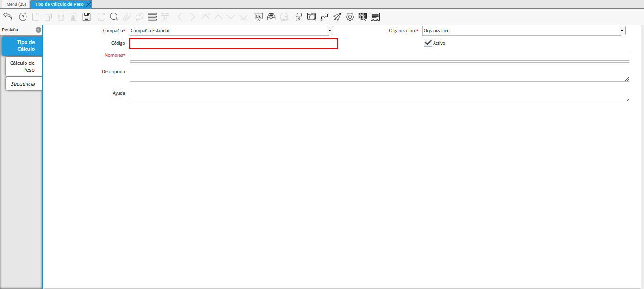This screenshot has height=289, width=644.
Task: Click the Compañía field label link
Action: coord(113,31)
